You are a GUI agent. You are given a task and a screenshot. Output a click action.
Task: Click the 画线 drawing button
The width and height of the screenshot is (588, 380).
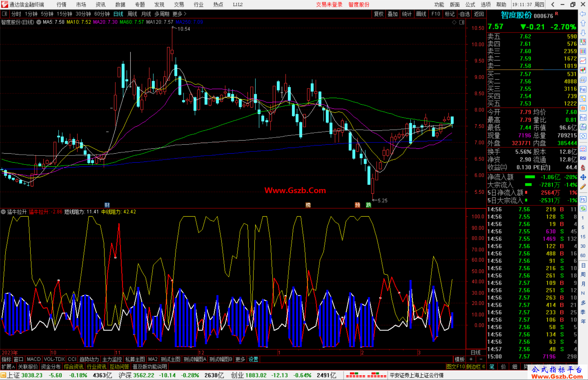[x=421, y=14]
